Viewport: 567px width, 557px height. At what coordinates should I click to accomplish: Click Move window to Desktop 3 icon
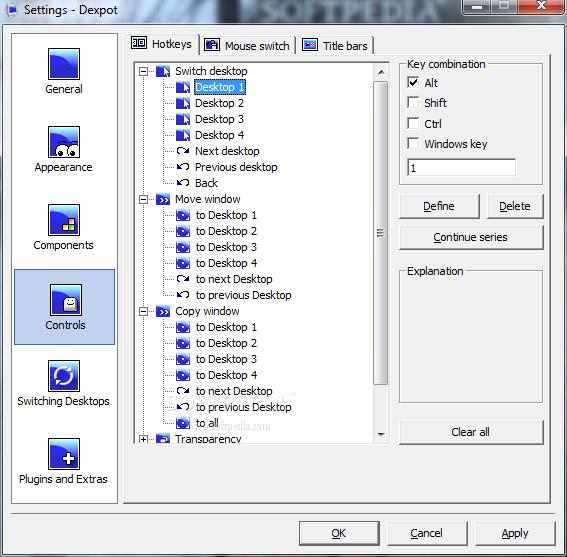tap(183, 247)
